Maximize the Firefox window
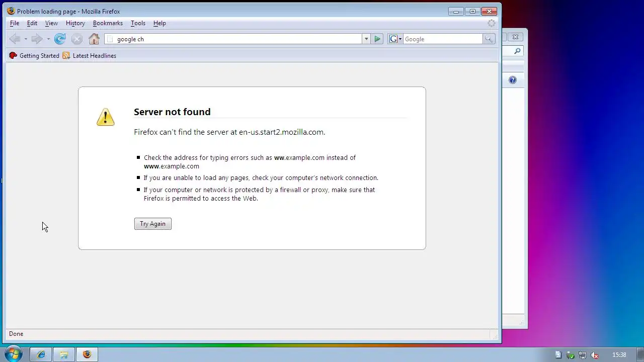The image size is (644, 362). 472,11
